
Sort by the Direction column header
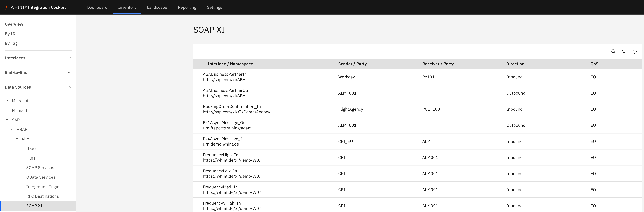coord(515,64)
